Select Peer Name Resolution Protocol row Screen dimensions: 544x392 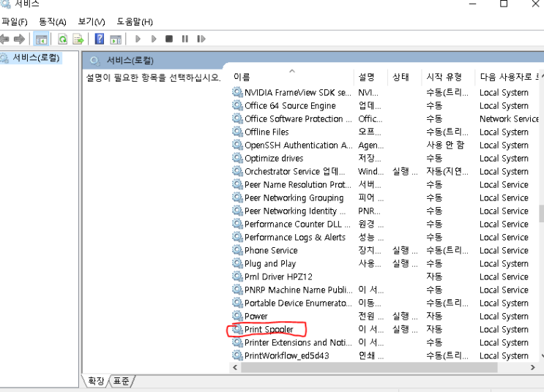384,185
